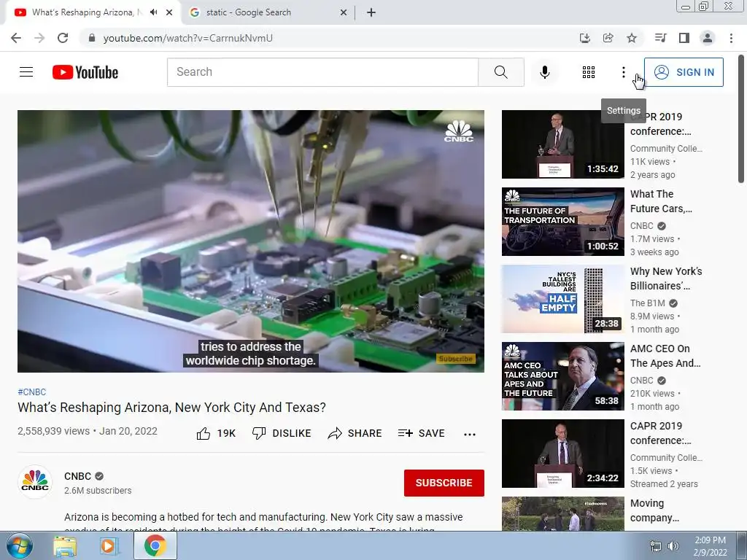Image resolution: width=747 pixels, height=560 pixels.
Task: Go back in browser history
Action: pos(16,38)
